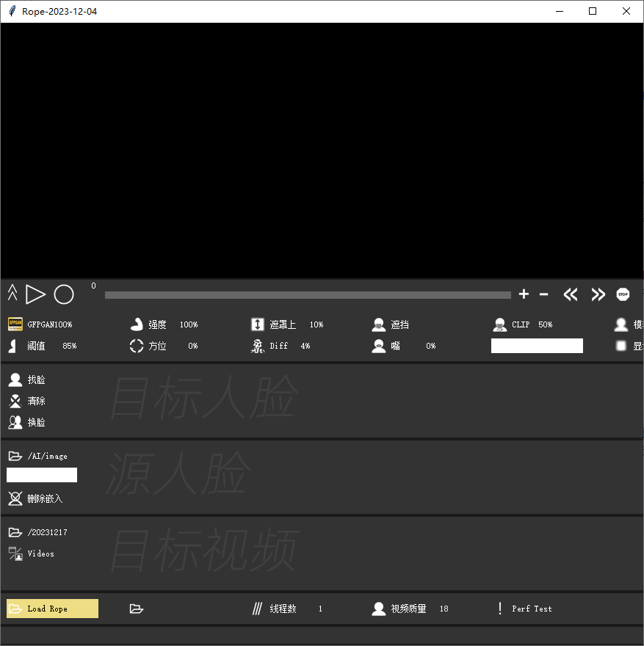This screenshot has height=646, width=644.
Task: Click the Perf Test button
Action: point(524,609)
